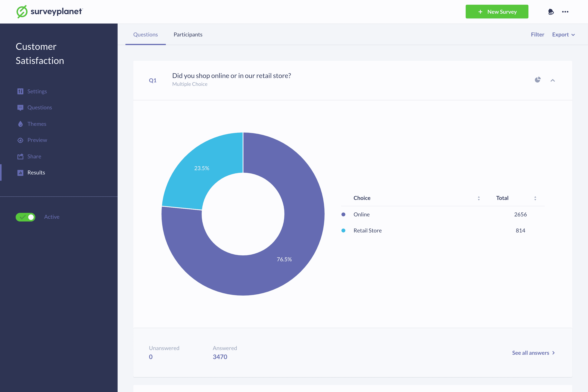This screenshot has height=392, width=588.
Task: Select the Share icon
Action: [20, 156]
